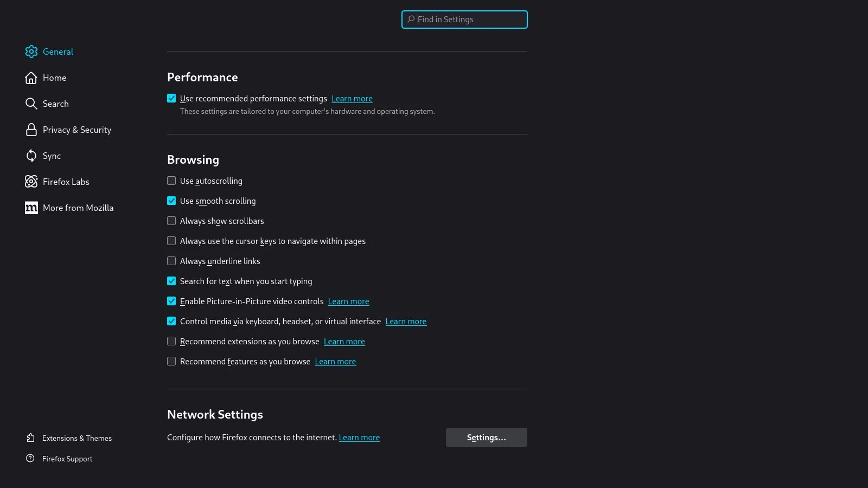Click Learn more next to Picture-in-Picture
The width and height of the screenshot is (868, 488).
click(348, 301)
